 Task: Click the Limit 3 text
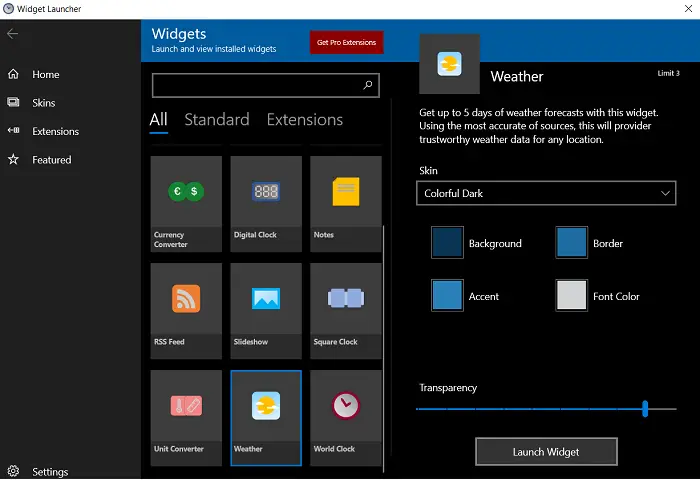(668, 73)
